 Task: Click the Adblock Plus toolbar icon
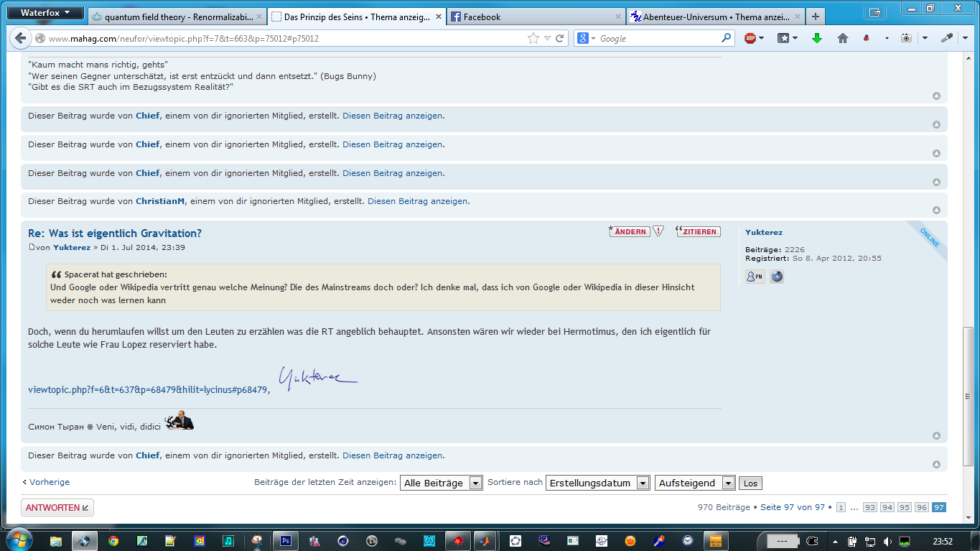click(750, 38)
